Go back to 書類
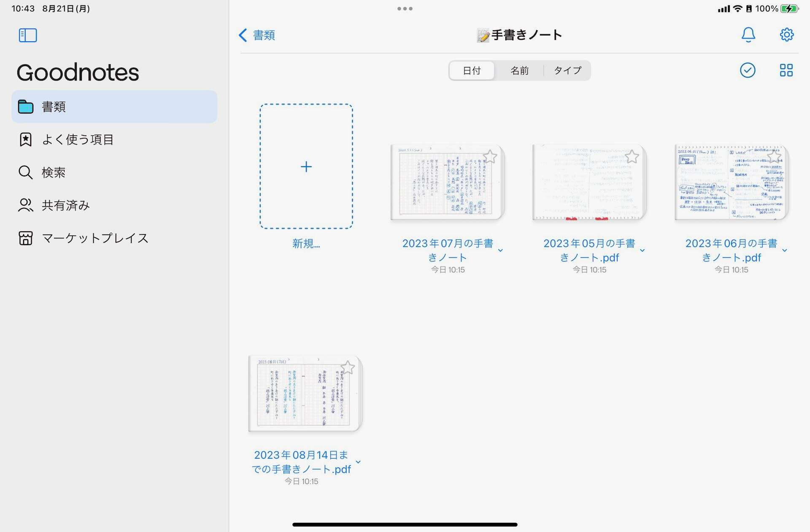Image resolution: width=810 pixels, height=532 pixels. [257, 35]
